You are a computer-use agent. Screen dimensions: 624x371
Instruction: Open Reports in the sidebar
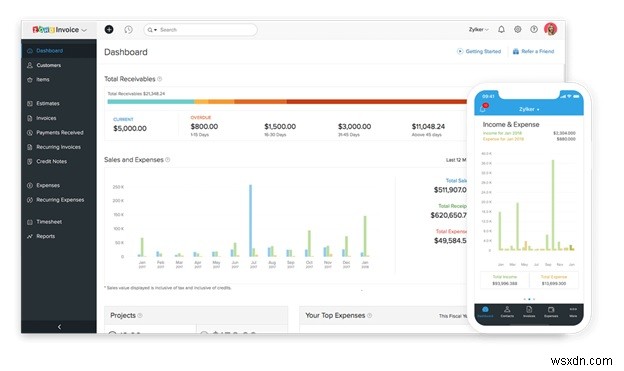click(x=59, y=236)
